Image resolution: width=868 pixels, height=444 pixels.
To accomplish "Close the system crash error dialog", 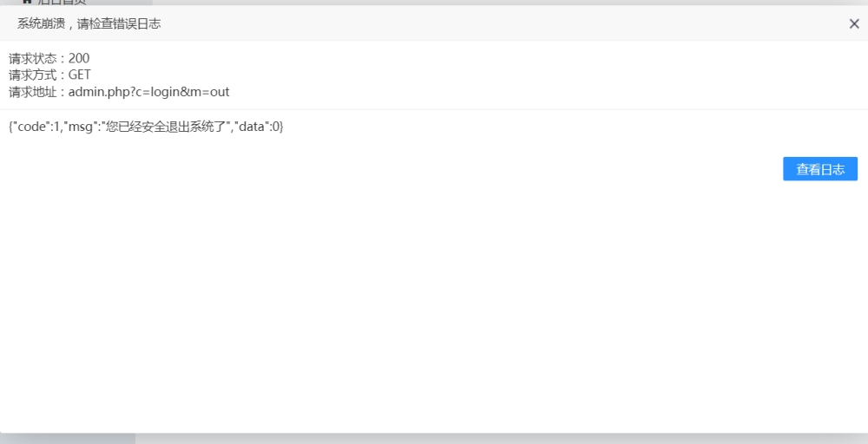I will click(x=854, y=24).
